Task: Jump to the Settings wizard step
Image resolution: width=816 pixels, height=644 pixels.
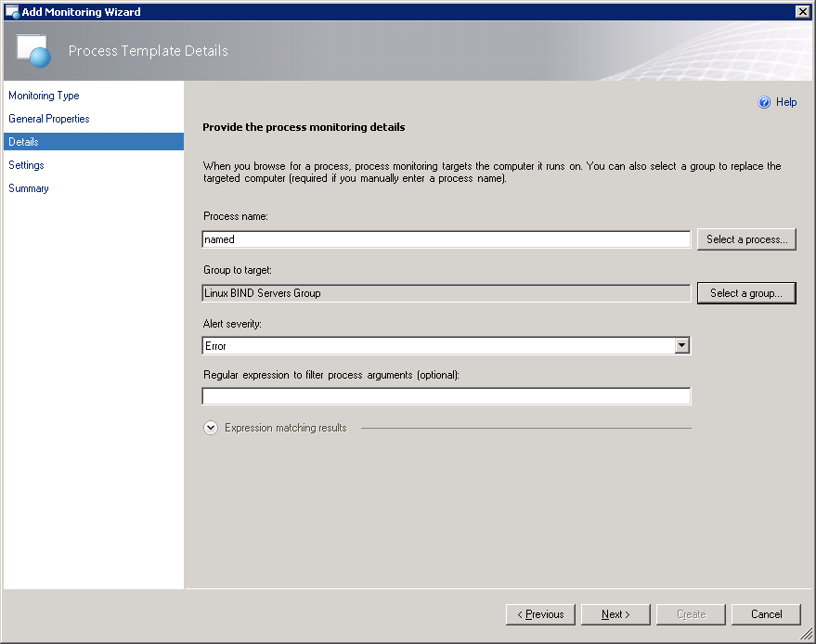Action: (26, 165)
